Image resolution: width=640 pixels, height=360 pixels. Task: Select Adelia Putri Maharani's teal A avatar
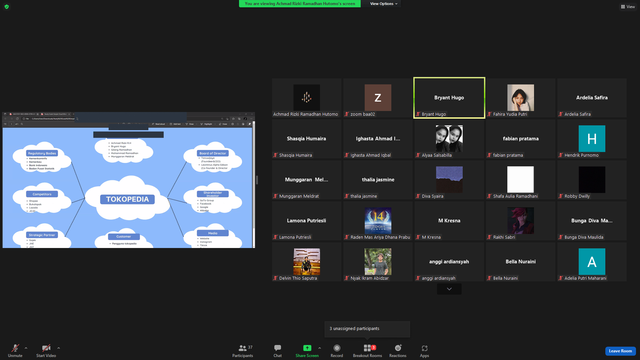[591, 262]
